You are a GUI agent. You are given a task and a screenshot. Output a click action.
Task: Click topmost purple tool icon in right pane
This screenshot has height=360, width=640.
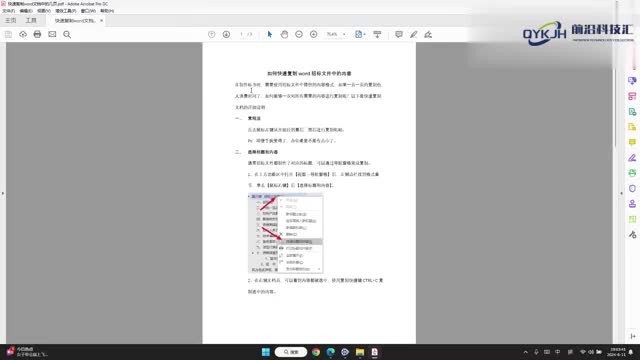pos(632,81)
